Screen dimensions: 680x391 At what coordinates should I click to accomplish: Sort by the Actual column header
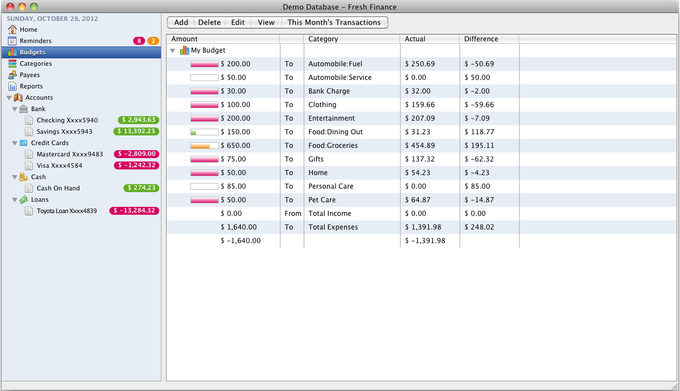(x=430, y=39)
